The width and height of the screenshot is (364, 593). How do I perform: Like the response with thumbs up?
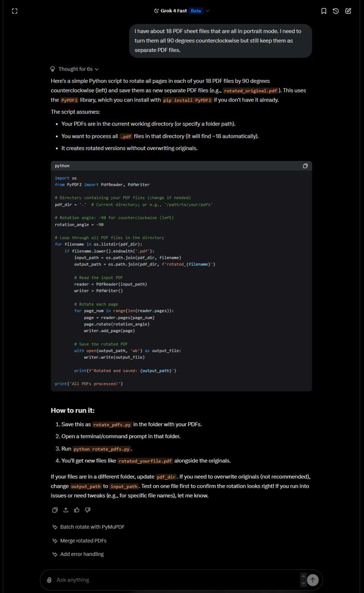point(77,510)
